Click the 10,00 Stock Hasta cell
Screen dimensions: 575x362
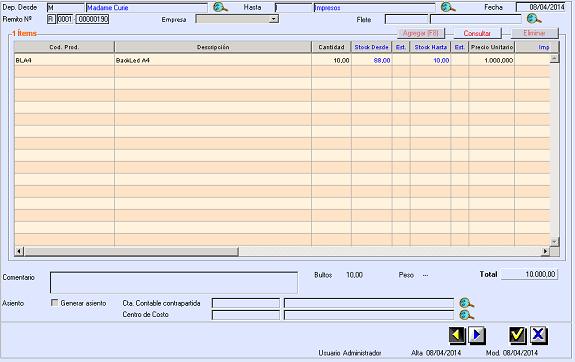tap(431, 60)
